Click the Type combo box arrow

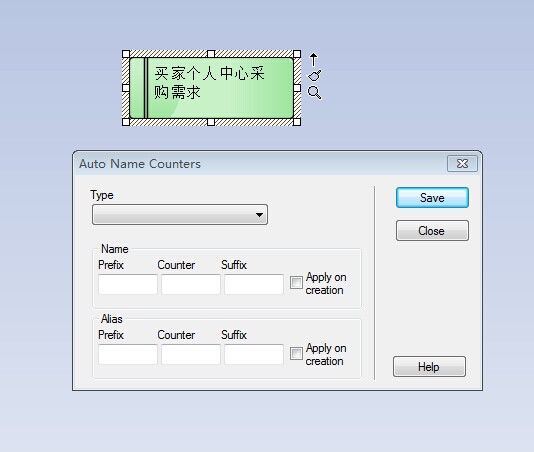click(x=259, y=215)
